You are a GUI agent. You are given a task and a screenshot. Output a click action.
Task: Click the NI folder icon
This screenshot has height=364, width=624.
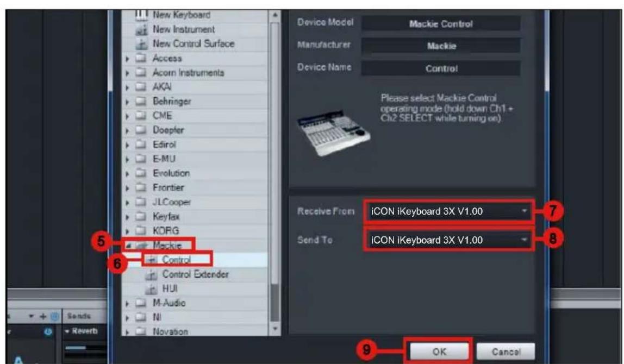pos(140,317)
